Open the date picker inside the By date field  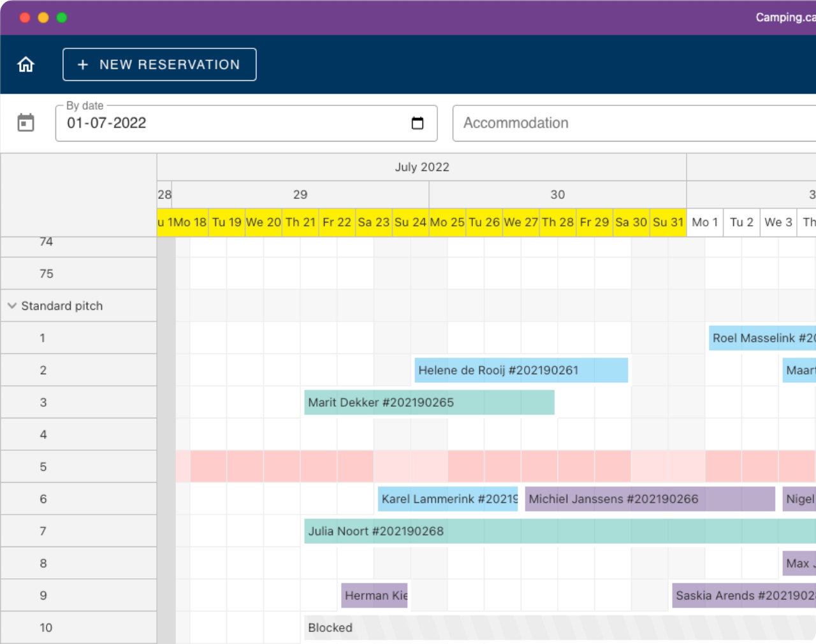pos(418,123)
